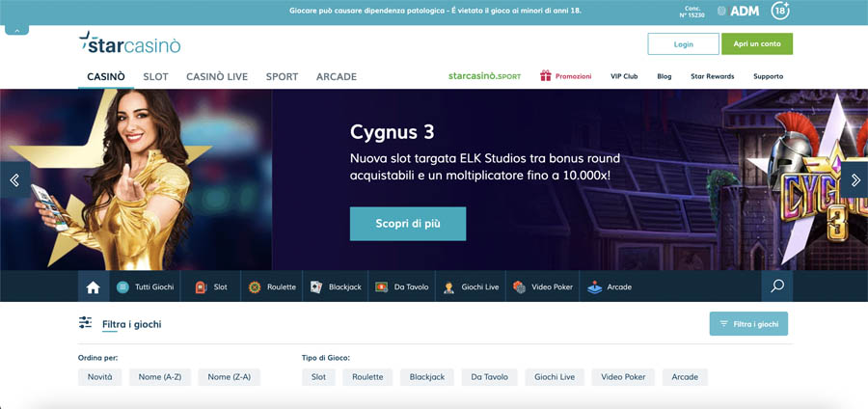
Task: Click the Video Poker chips icon
Action: pyautogui.click(x=519, y=287)
